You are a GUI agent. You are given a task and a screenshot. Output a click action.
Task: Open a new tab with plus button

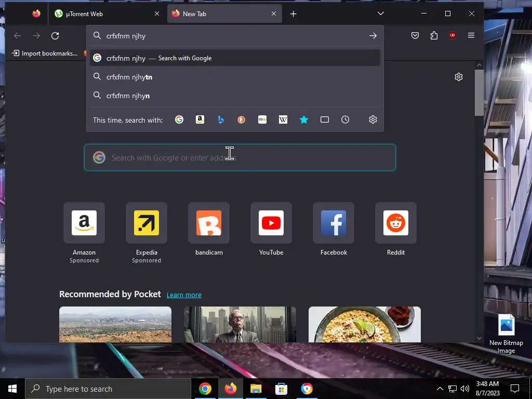(x=294, y=14)
